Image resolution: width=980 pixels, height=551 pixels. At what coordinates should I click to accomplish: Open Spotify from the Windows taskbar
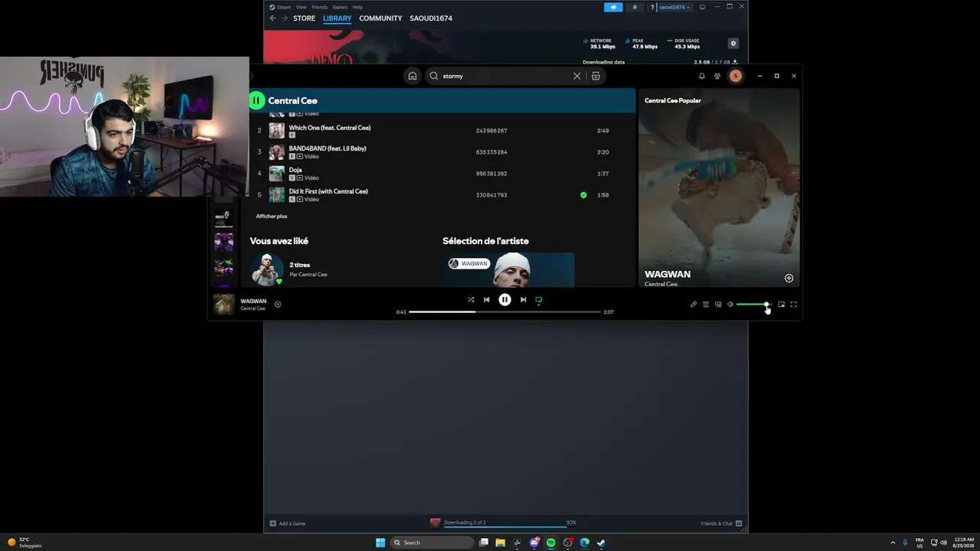(550, 543)
